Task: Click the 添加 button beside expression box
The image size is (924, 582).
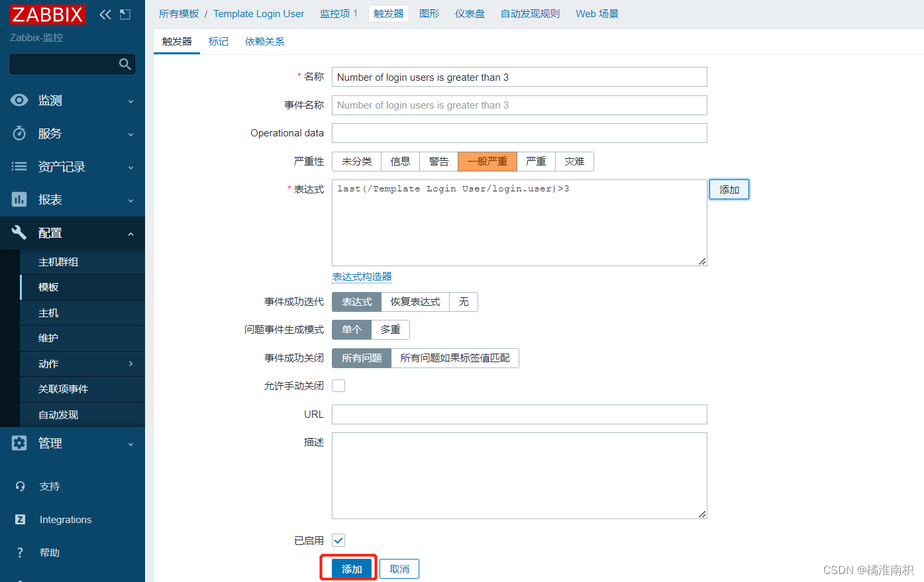Action: pos(729,189)
